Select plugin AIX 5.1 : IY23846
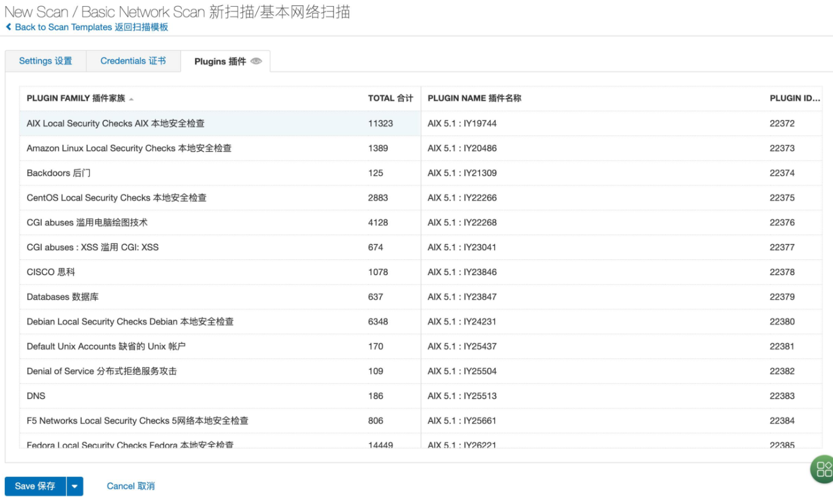The height and width of the screenshot is (504, 833). pos(462,272)
